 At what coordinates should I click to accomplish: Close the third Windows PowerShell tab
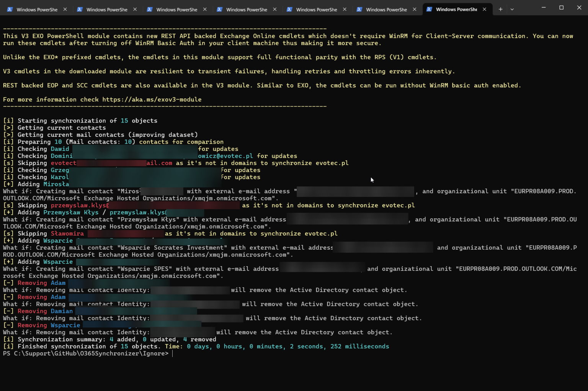pos(205,10)
